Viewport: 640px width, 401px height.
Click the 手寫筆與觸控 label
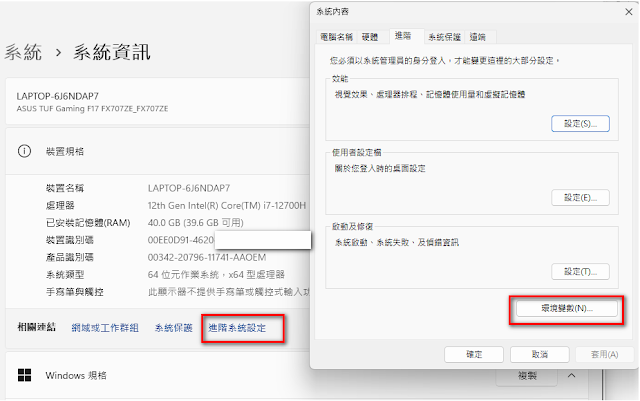tap(75, 292)
